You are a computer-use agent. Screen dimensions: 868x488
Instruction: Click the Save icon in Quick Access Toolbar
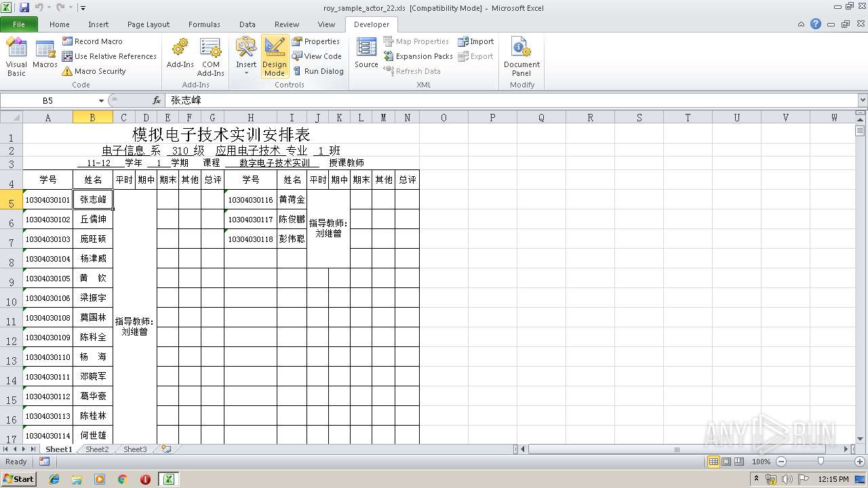coord(24,7)
